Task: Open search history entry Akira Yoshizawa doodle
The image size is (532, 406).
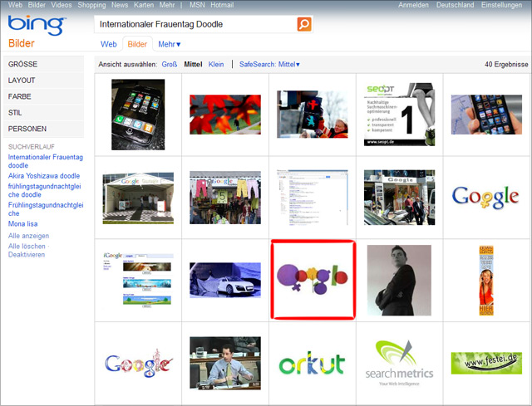Action: pyautogui.click(x=44, y=176)
